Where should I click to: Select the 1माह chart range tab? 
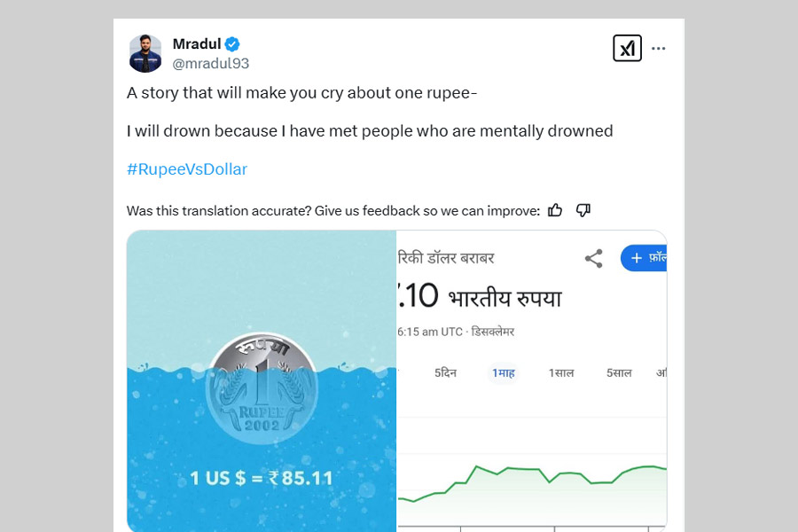[x=503, y=373]
